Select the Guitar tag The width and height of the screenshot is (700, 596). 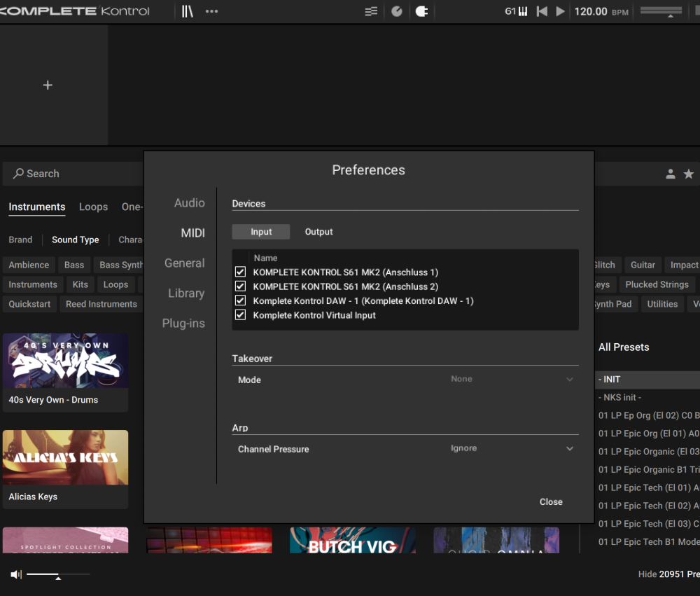(643, 265)
